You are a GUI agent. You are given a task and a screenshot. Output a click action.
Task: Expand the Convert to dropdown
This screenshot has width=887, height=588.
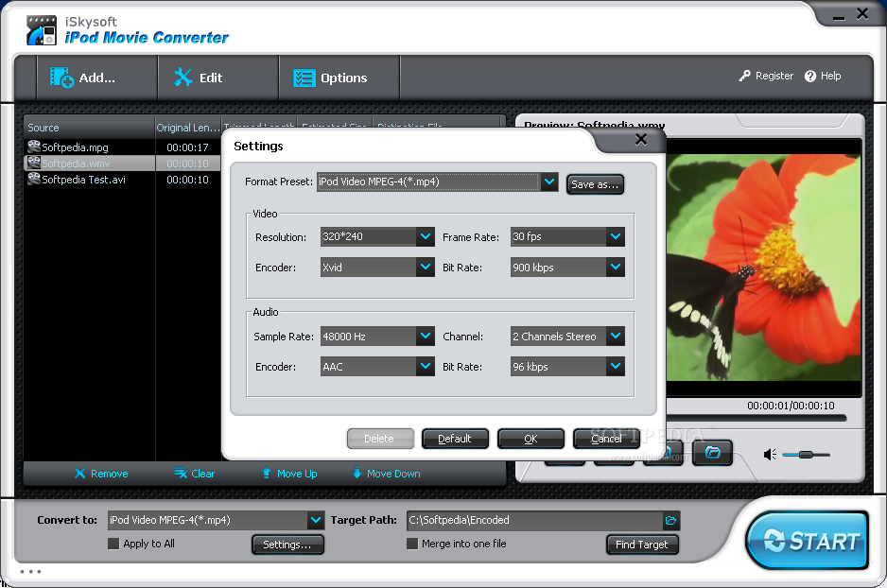[316, 520]
